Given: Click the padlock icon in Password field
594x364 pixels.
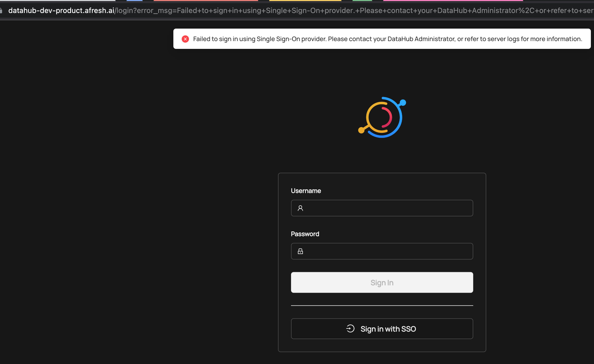Looking at the screenshot, I should (300, 251).
